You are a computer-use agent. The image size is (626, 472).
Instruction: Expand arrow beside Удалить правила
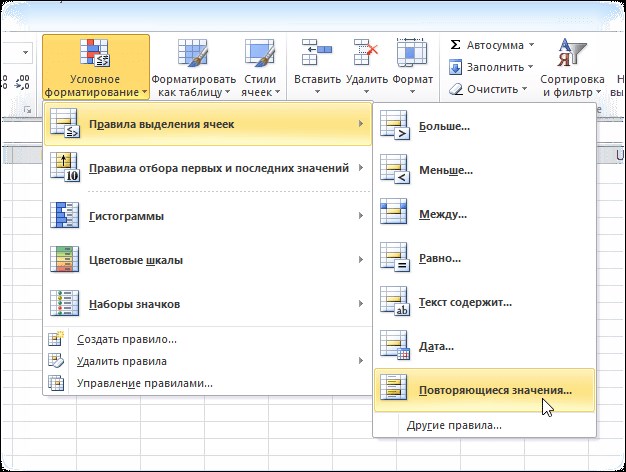[x=361, y=361]
